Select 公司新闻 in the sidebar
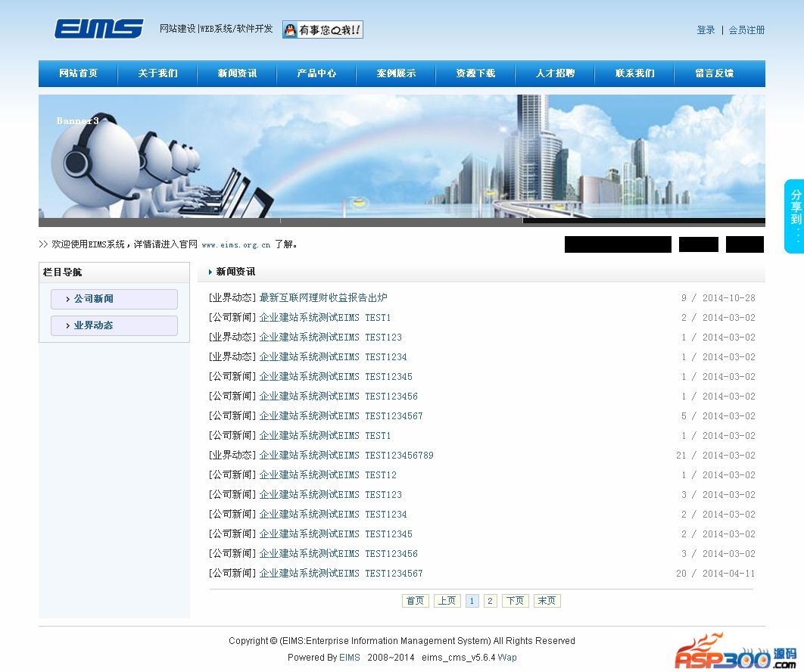Viewport: 804px width, 672px height. coord(114,299)
